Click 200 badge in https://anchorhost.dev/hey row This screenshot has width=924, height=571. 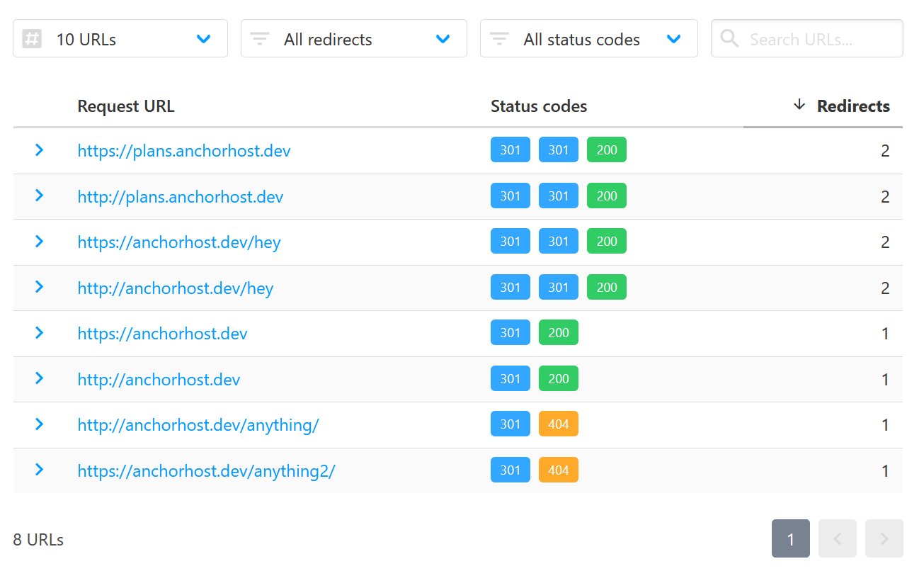[x=607, y=242]
